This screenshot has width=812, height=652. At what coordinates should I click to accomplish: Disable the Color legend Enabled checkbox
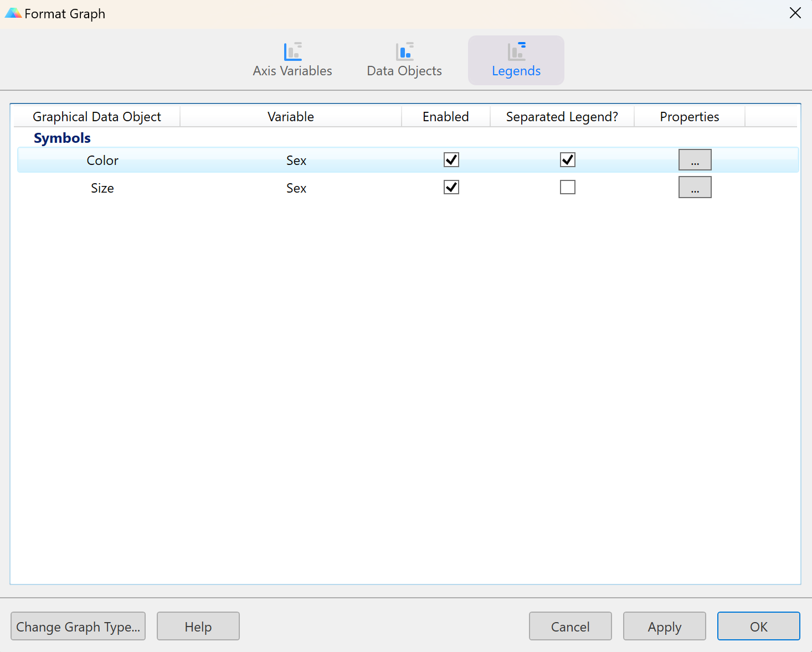(451, 160)
